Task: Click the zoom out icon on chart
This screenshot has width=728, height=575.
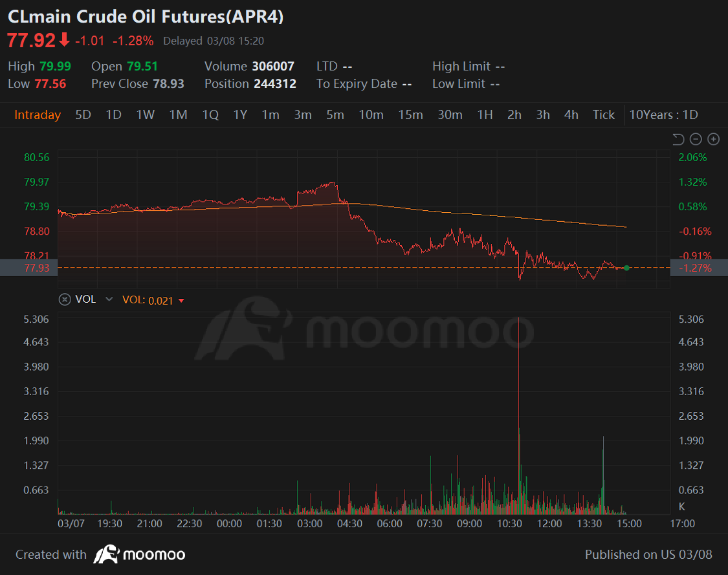Action: pos(695,138)
